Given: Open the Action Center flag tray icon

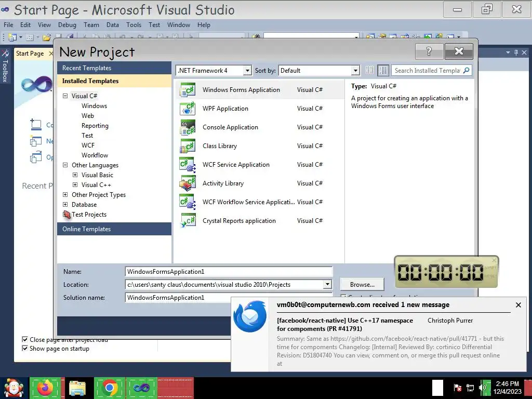Looking at the screenshot, I should coord(457,388).
